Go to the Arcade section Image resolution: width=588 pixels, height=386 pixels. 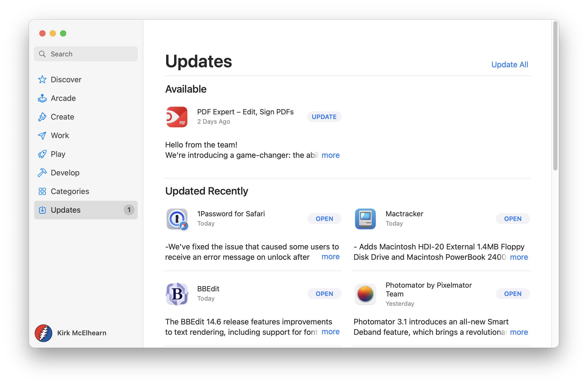86,98
